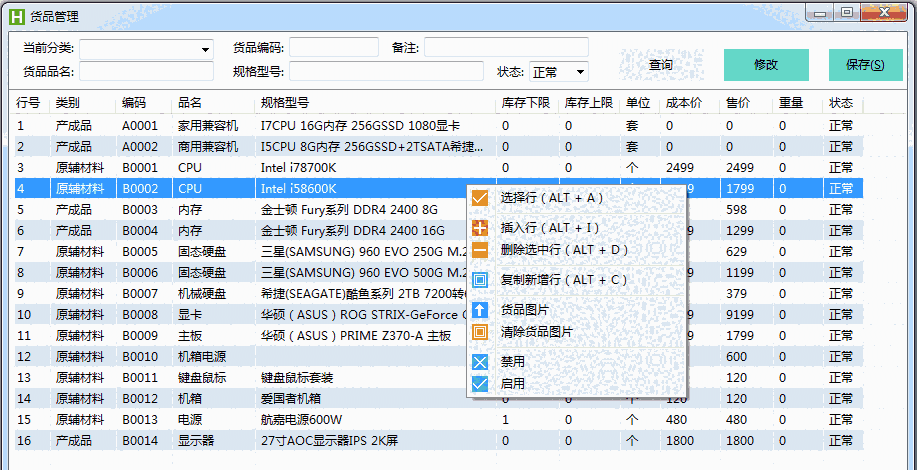
Task: Focus the 货品品名 input field
Action: (x=147, y=71)
